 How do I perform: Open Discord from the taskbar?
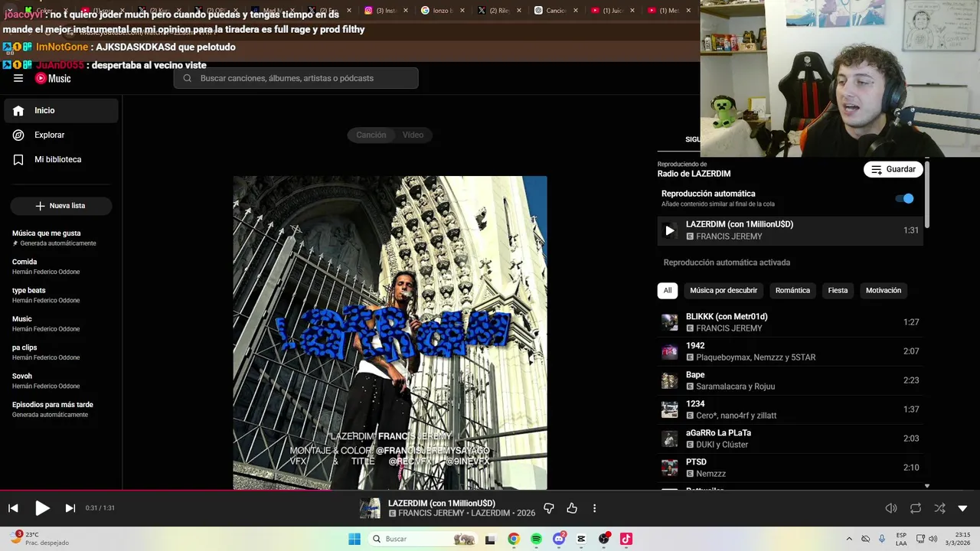point(559,539)
